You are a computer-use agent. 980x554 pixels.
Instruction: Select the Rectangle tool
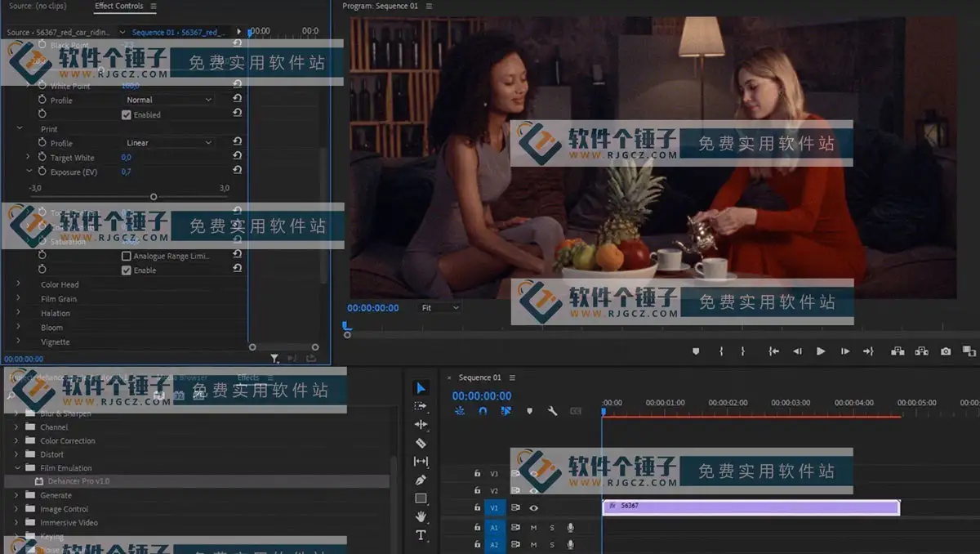pos(421,498)
